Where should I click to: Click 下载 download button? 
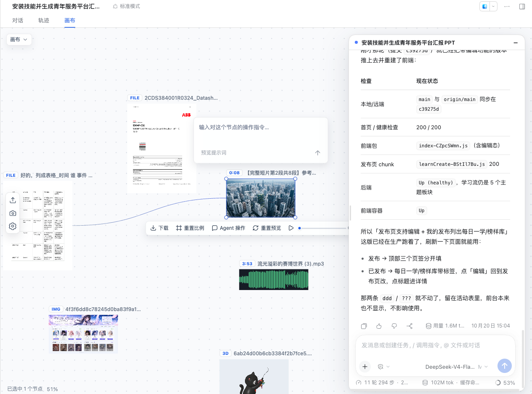(x=160, y=228)
